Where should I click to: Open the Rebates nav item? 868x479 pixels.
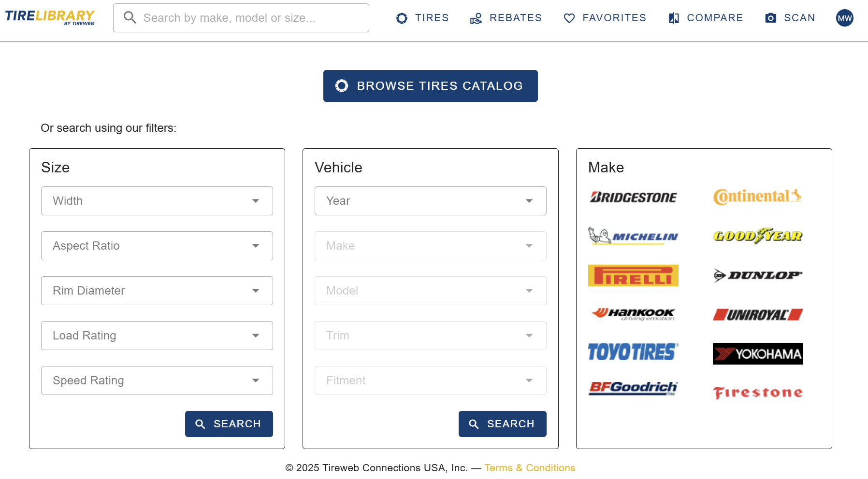click(x=506, y=18)
